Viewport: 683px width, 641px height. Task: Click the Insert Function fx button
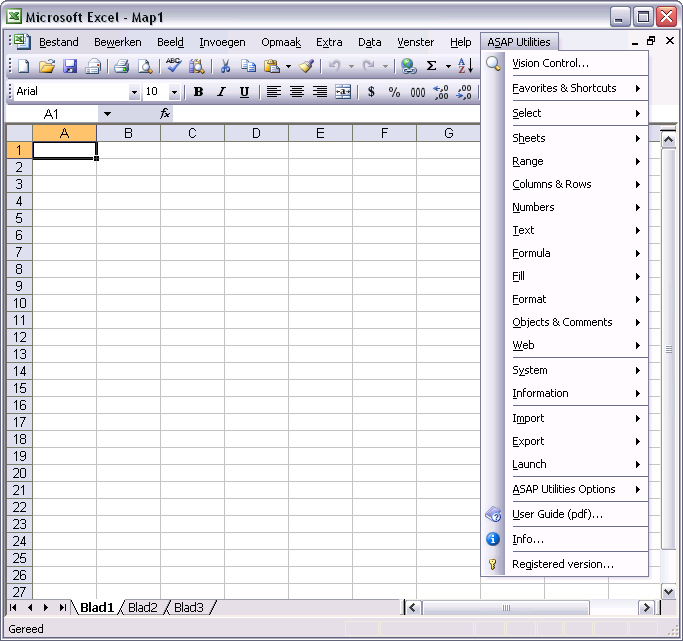click(165, 114)
